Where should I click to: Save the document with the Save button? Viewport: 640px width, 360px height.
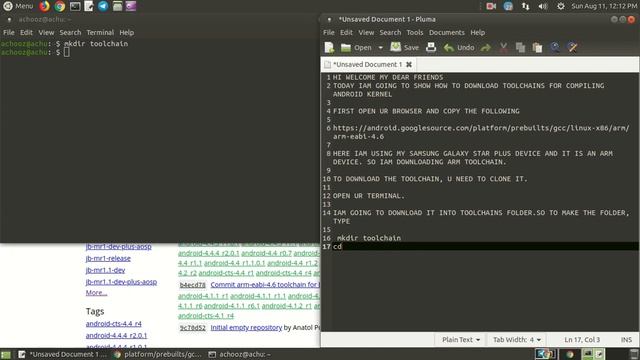[405, 47]
